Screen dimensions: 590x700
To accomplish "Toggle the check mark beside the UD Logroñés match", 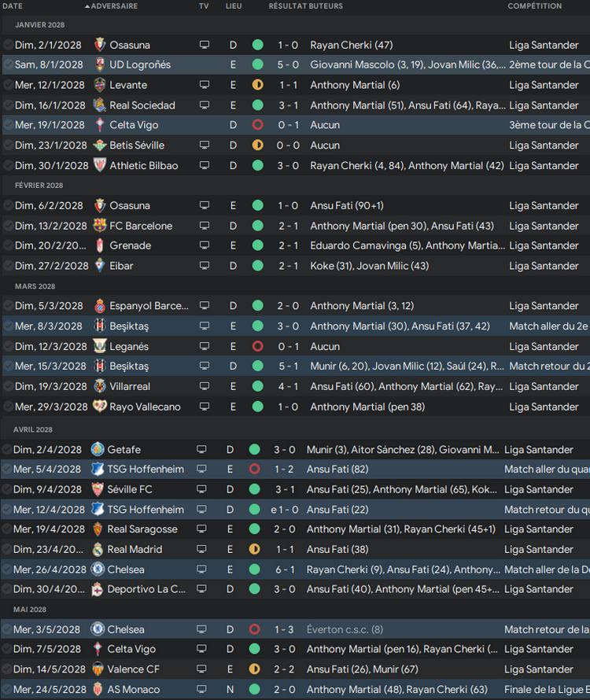I will point(8,64).
